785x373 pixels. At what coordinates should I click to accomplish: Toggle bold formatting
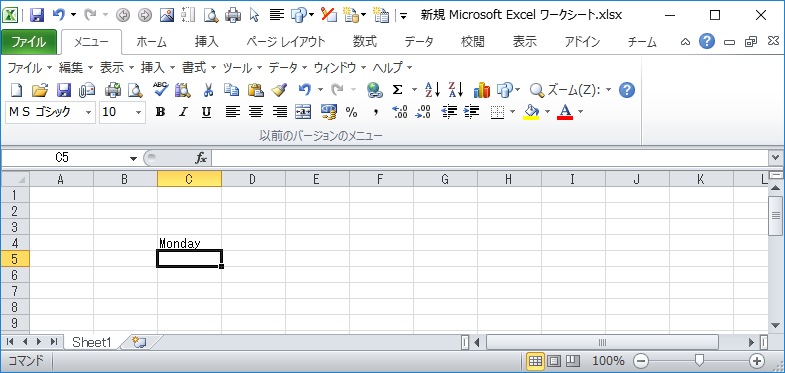coord(160,112)
